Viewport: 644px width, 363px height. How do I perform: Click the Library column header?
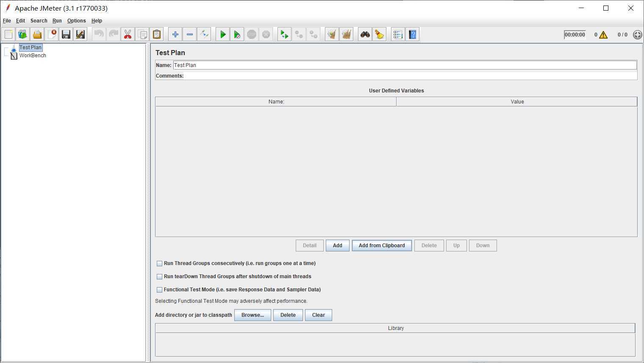pyautogui.click(x=395, y=328)
